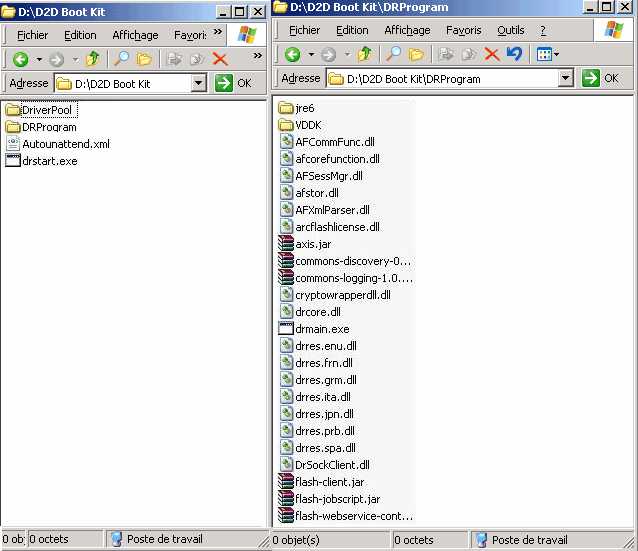Image resolution: width=638 pixels, height=551 pixels.
Task: Select DrSockClient.dll
Action: [x=325, y=465]
